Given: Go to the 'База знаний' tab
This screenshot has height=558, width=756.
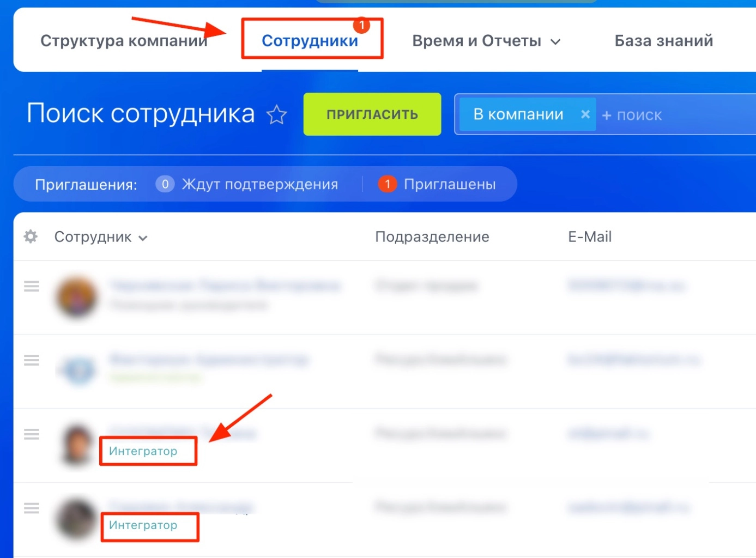Looking at the screenshot, I should click(x=663, y=41).
